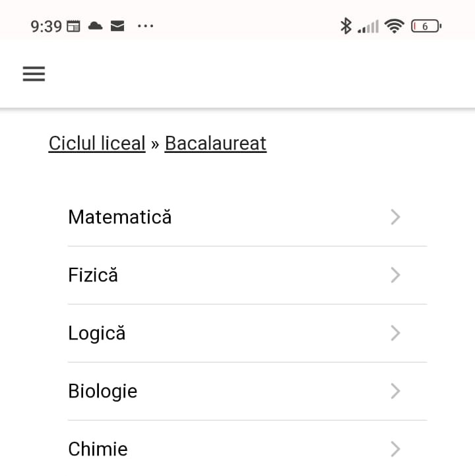The height and width of the screenshot is (476, 475).
Task: Expand Biologie with its chevron arrow
Action: pos(395,391)
